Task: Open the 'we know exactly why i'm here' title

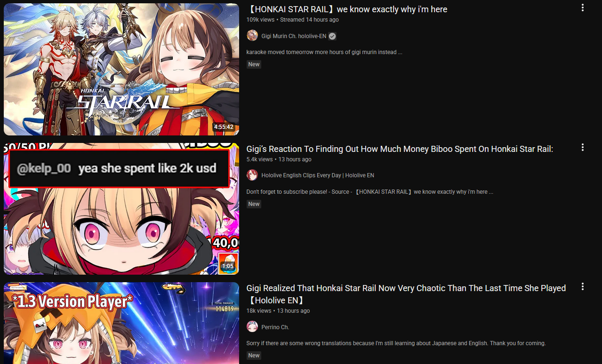Action: pyautogui.click(x=347, y=9)
